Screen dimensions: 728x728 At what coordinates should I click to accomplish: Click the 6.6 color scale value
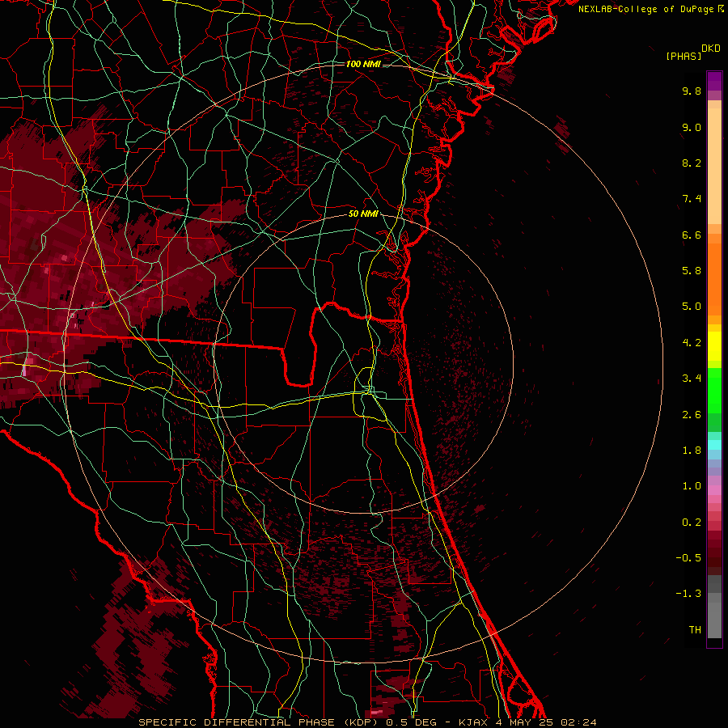pyautogui.click(x=692, y=235)
